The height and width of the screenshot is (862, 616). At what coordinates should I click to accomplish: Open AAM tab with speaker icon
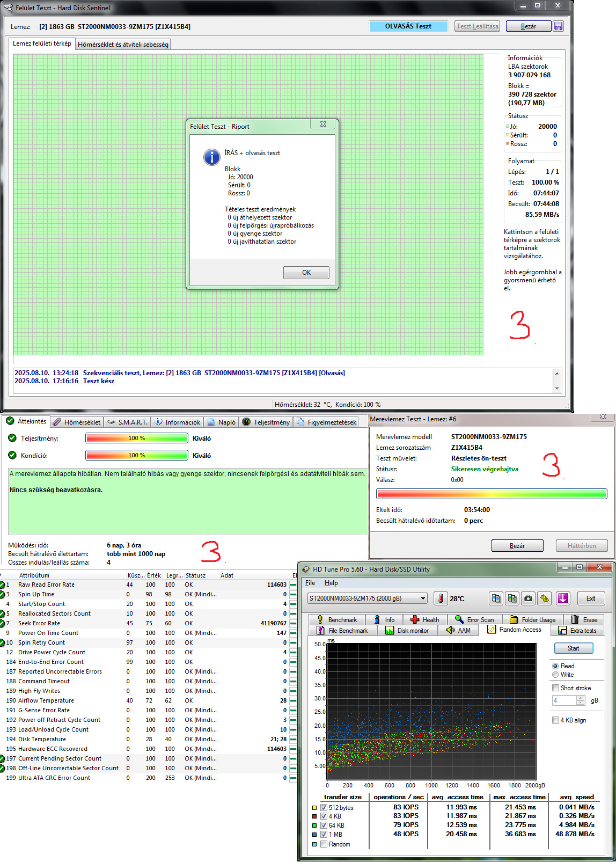tap(458, 630)
